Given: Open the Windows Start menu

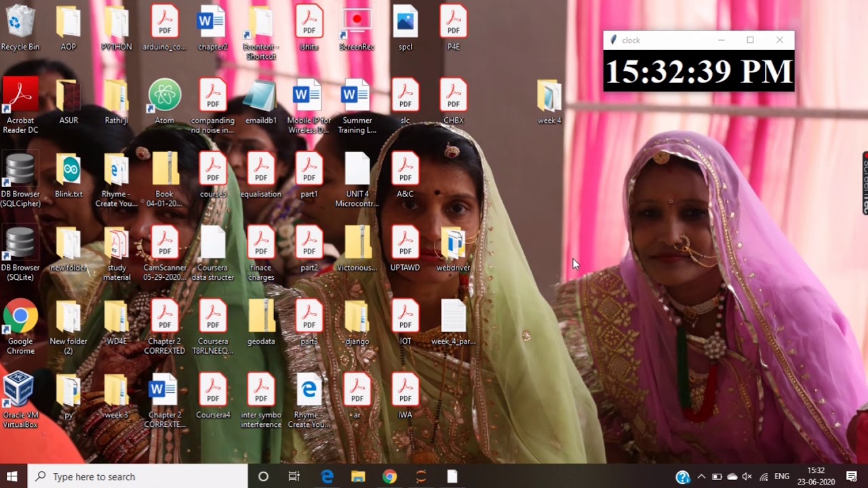Looking at the screenshot, I should point(12,476).
